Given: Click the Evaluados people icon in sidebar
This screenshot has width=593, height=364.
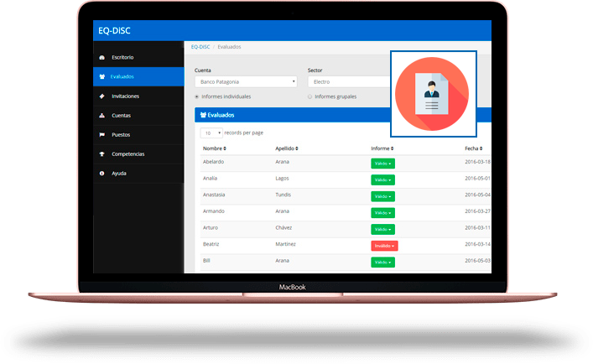Looking at the screenshot, I should 102,76.
